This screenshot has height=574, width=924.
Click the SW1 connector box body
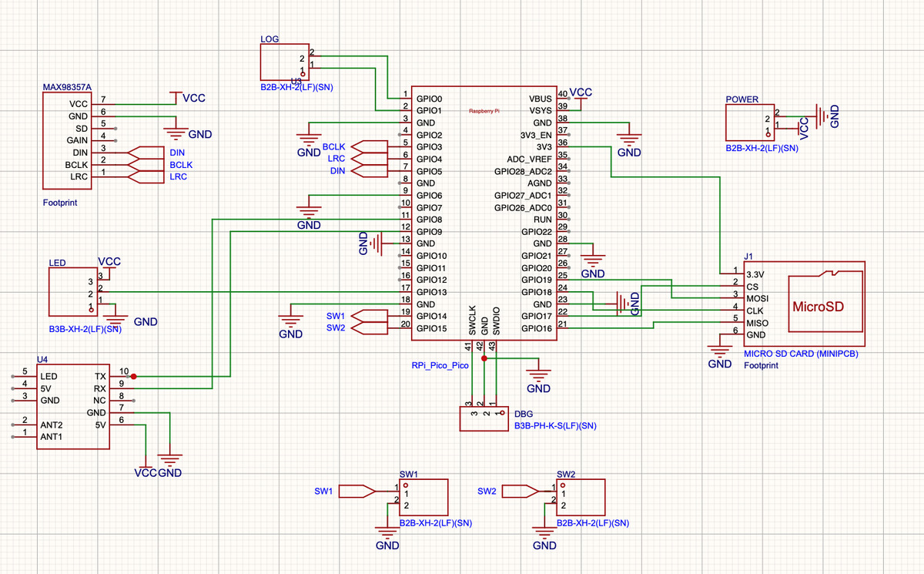pyautogui.click(x=422, y=497)
